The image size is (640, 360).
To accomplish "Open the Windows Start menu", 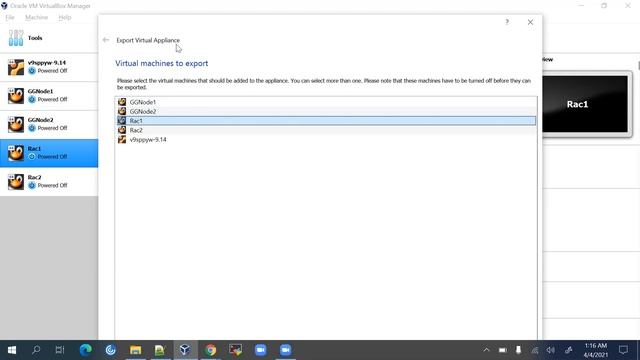I will click(12, 350).
